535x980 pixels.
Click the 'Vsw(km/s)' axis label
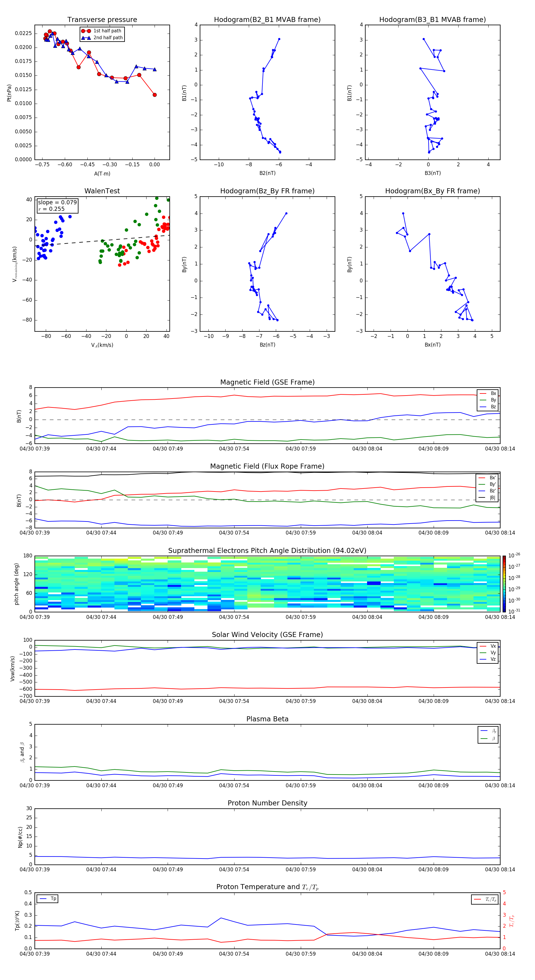coord(12,668)
